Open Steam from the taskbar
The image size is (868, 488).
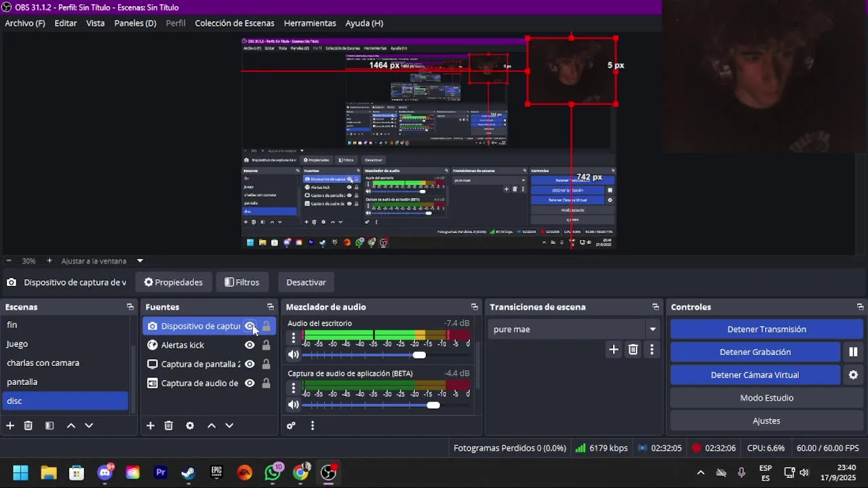point(189,472)
